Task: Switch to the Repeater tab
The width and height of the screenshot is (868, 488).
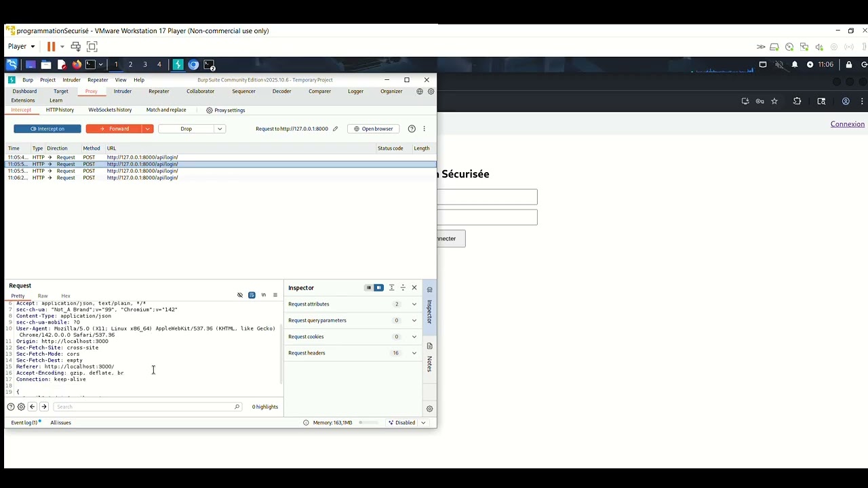Action: coord(159,91)
